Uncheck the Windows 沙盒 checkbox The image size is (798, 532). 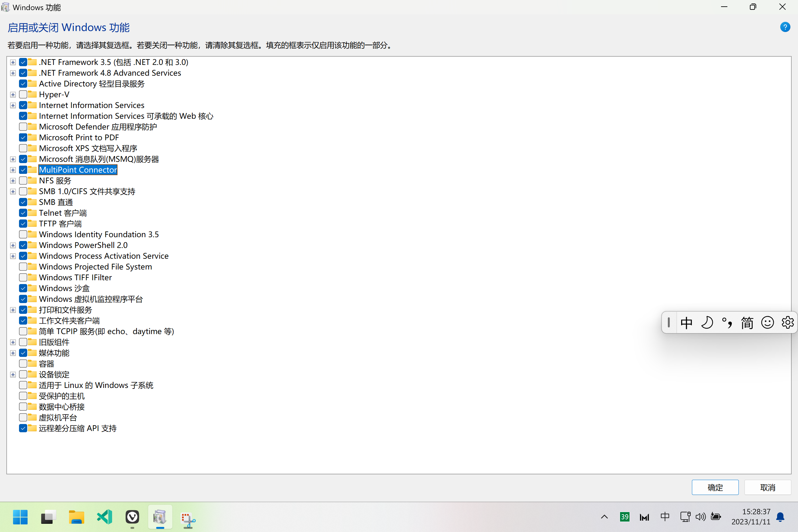[x=23, y=288]
